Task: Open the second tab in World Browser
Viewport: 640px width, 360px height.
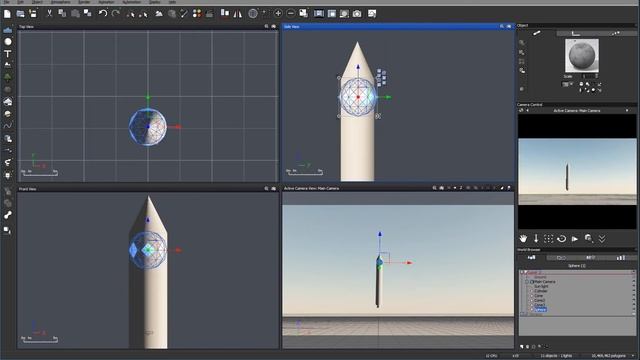Action: pos(561,258)
